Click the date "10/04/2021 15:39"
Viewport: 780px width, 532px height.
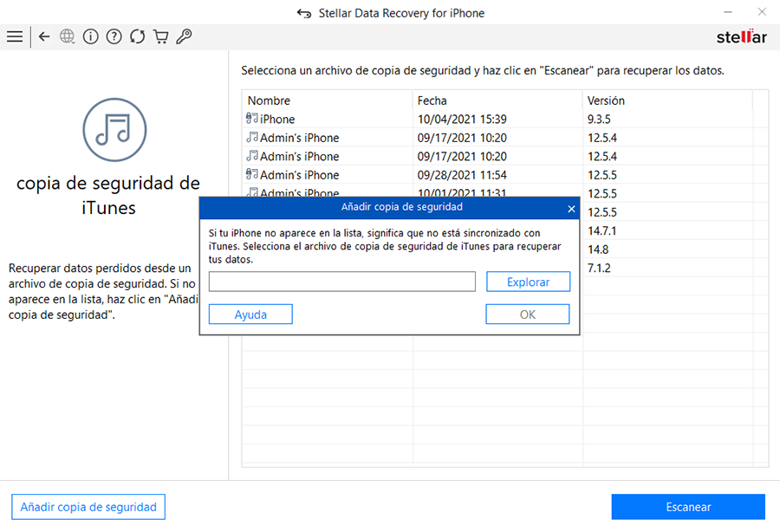[x=462, y=119]
